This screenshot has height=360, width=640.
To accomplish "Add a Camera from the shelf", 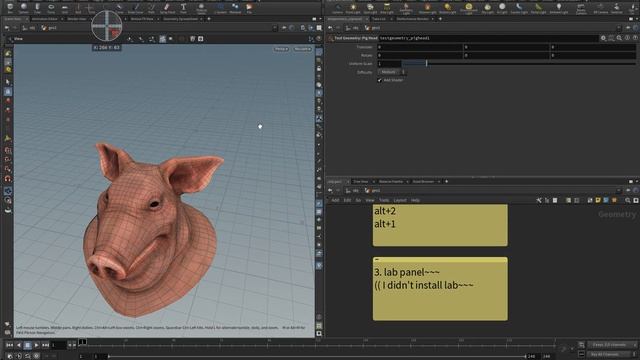I will 338,8.
